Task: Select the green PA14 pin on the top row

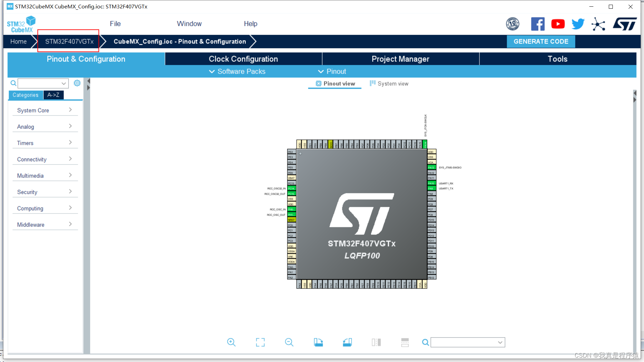Action: click(x=425, y=144)
